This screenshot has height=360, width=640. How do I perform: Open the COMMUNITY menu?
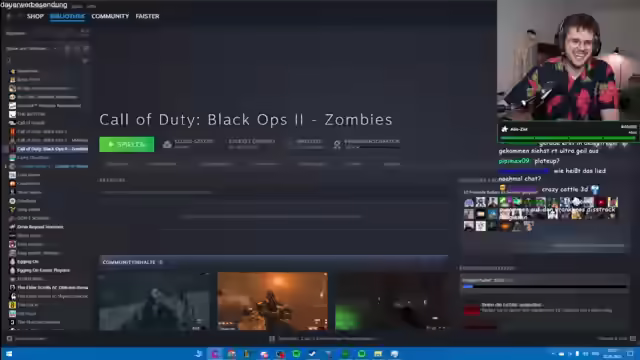[110, 16]
